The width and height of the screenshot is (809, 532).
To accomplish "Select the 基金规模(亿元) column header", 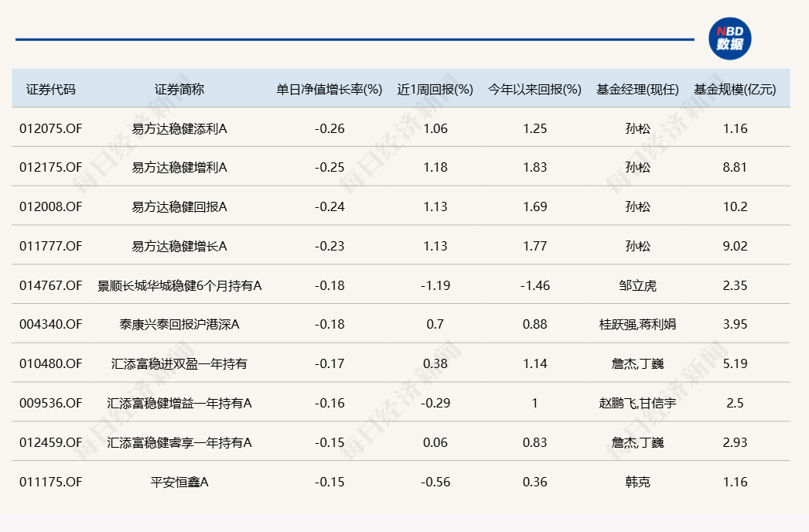I will click(735, 89).
